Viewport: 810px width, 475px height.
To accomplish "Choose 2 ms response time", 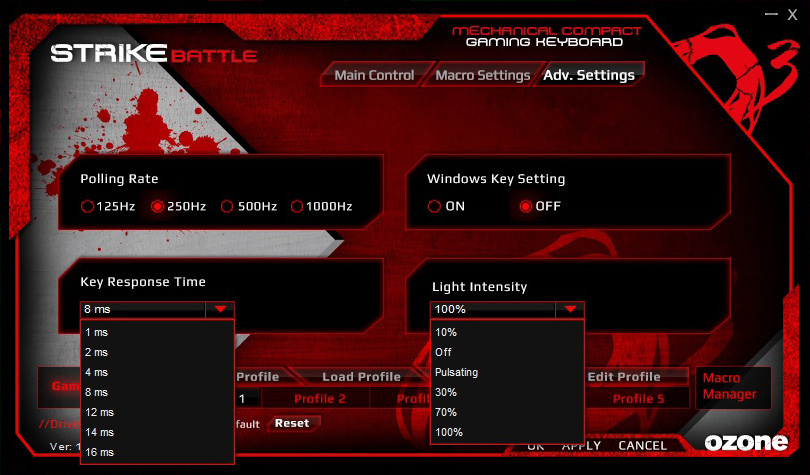I will tap(158, 352).
